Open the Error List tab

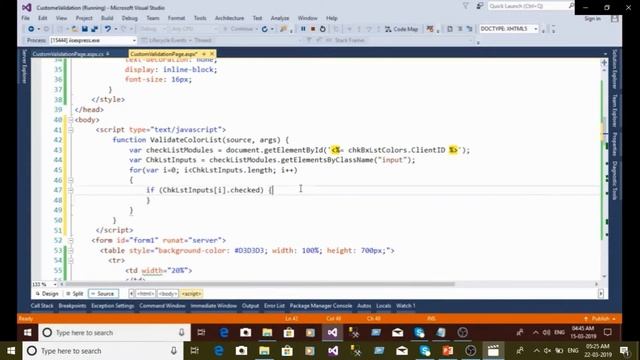274,306
